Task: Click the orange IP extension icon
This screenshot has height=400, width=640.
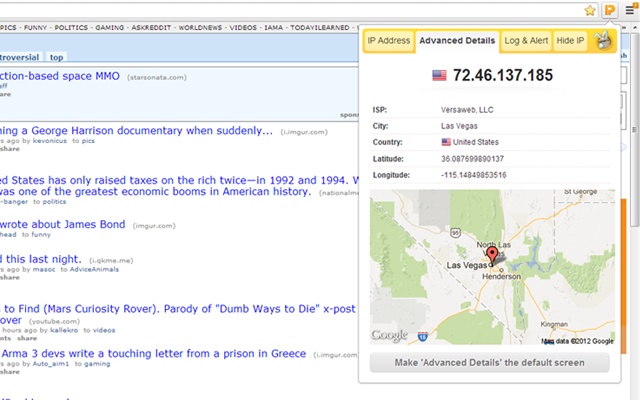Action: point(610,10)
